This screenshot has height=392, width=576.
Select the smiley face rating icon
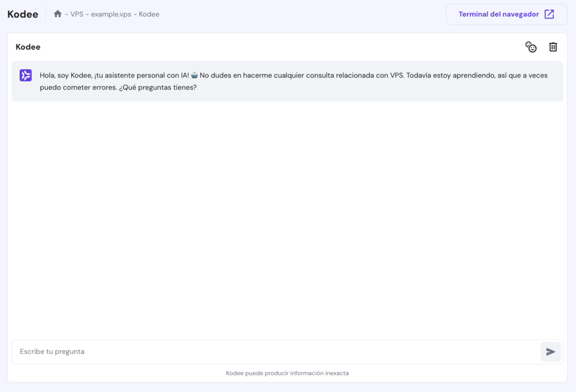tap(531, 47)
